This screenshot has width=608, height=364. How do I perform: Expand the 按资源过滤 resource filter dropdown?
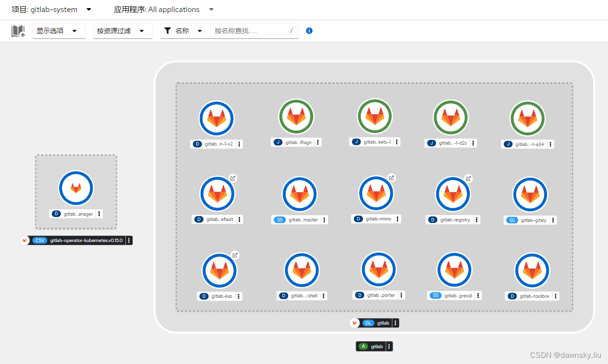122,31
